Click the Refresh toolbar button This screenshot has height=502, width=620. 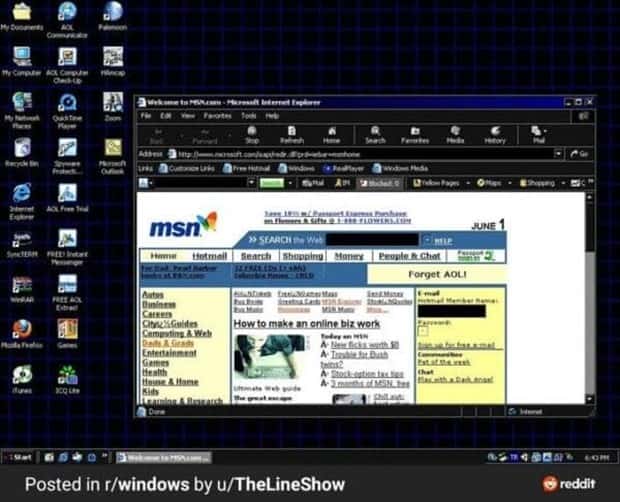[291, 133]
